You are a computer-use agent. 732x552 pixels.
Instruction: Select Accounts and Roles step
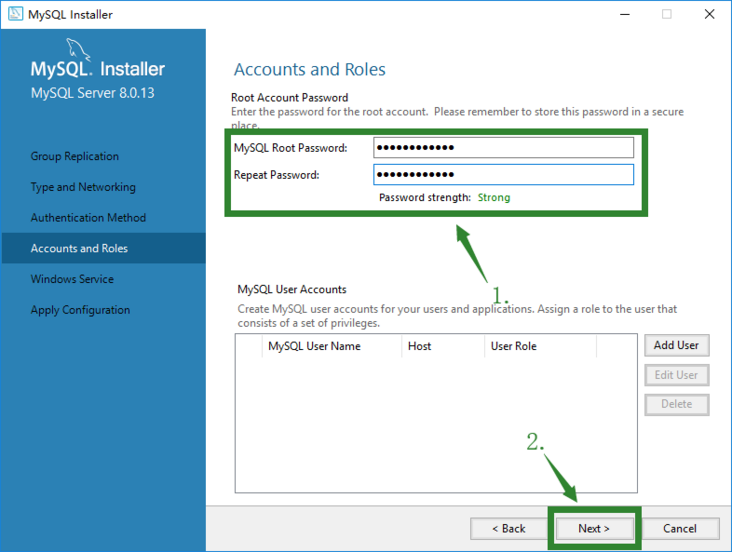104,248
